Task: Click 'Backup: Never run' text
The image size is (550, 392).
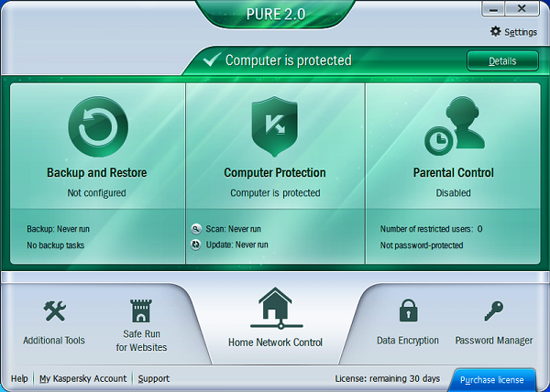Action: pos(59,229)
